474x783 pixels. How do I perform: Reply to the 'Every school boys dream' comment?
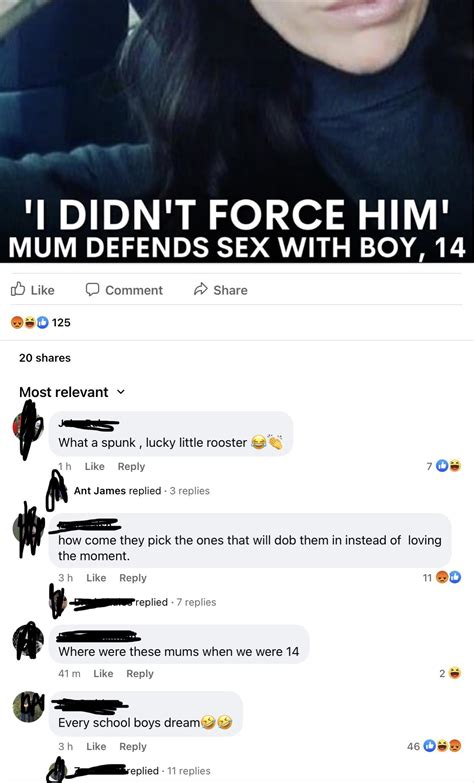click(x=133, y=747)
